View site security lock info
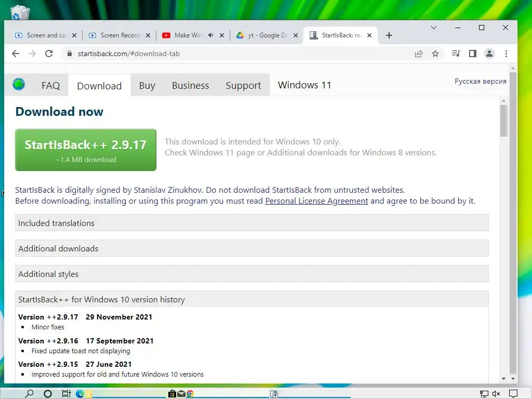This screenshot has height=399, width=532. pyautogui.click(x=70, y=54)
